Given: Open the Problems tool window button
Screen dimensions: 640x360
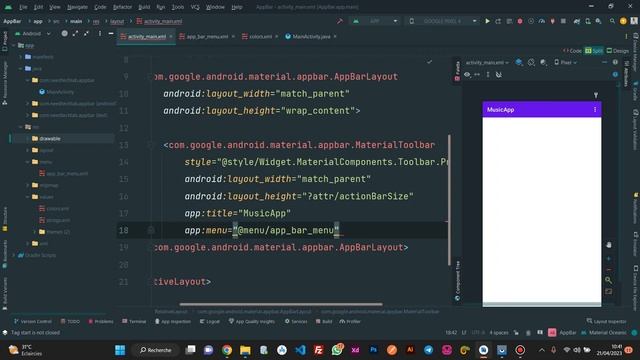Looking at the screenshot, I should point(101,322).
